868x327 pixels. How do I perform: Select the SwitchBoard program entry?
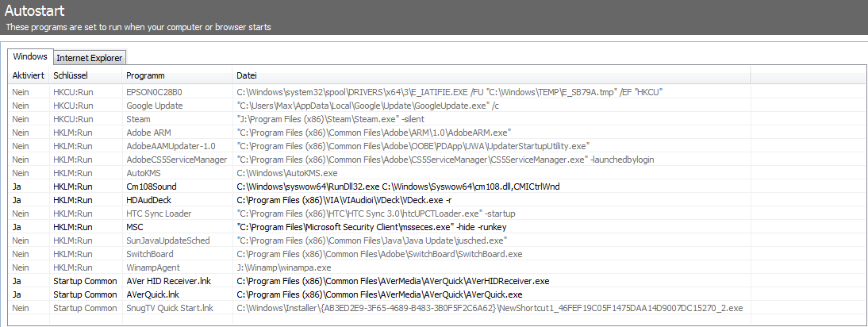click(x=149, y=254)
